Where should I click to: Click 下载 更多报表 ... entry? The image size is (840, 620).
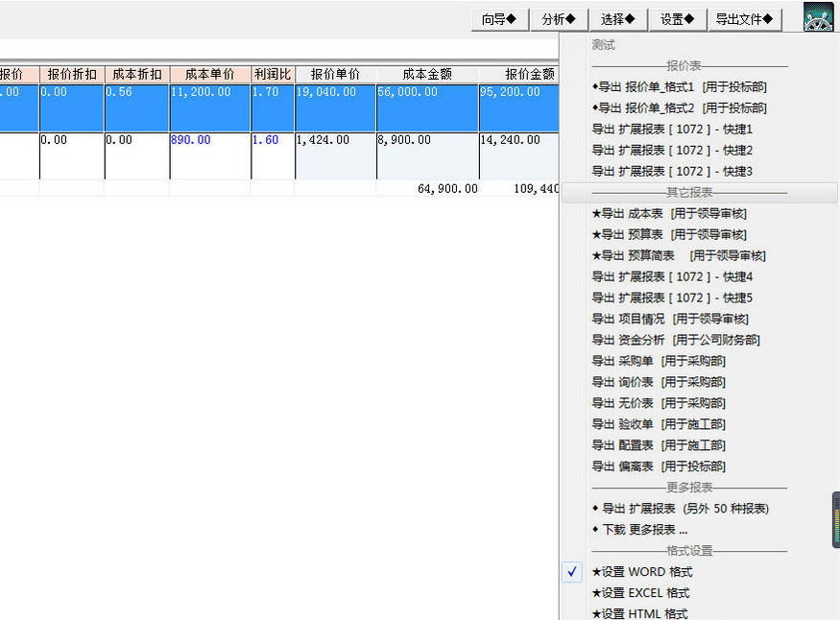[x=639, y=530]
